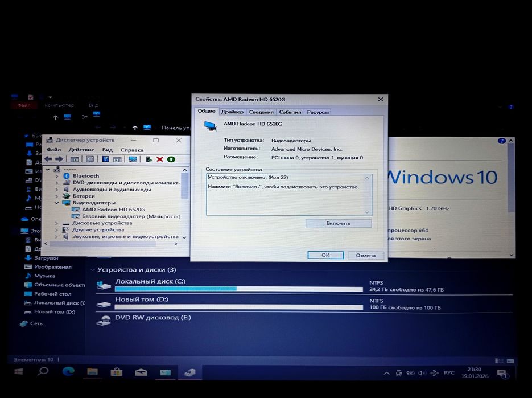Expand Звуковые, игровые и видеоустройства category
This screenshot has width=532, height=398.
(x=57, y=237)
